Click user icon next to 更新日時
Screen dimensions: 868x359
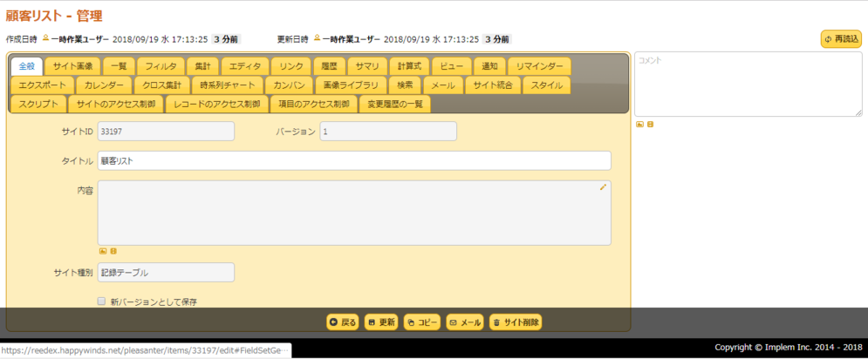click(x=318, y=38)
